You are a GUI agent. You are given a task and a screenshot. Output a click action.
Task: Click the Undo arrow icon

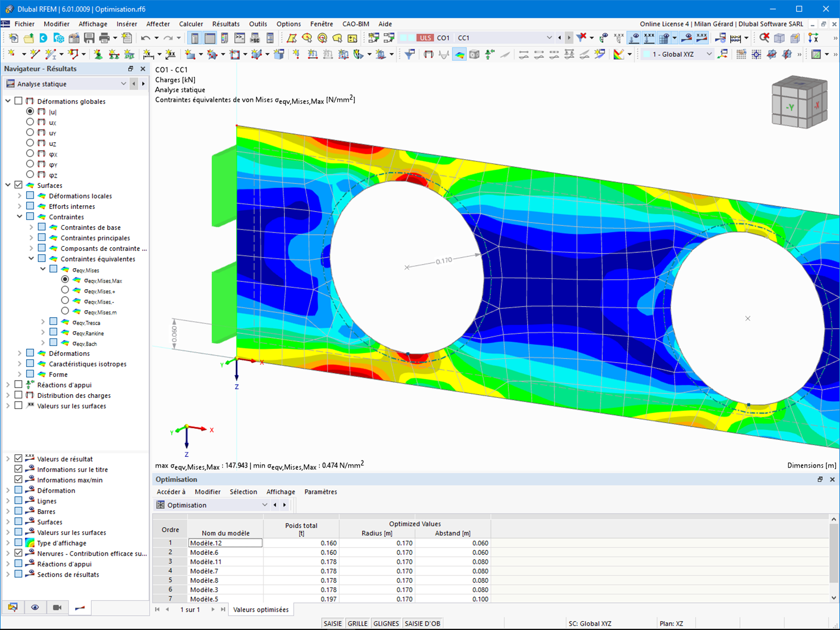pyautogui.click(x=145, y=38)
